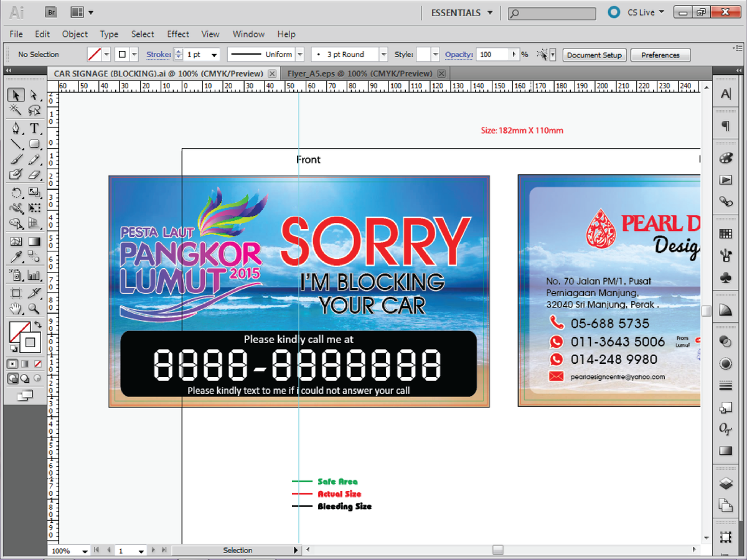
Task: Open the Character panel icon
Action: [726, 95]
